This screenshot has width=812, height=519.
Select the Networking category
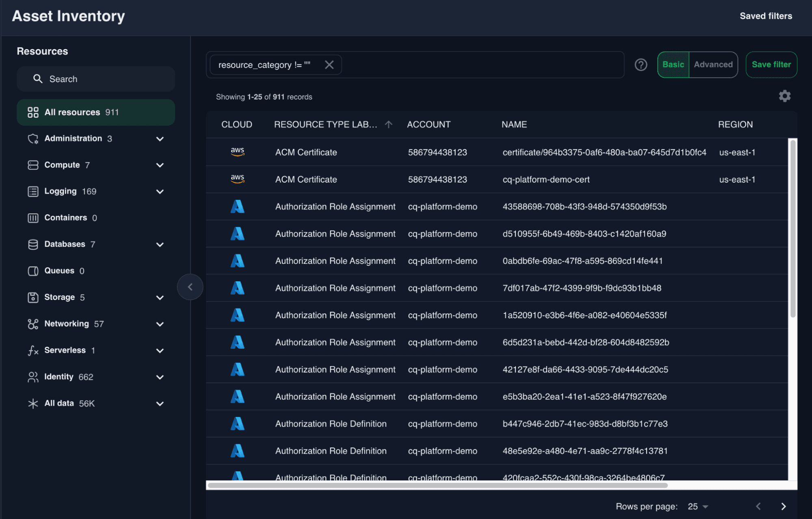click(x=67, y=324)
